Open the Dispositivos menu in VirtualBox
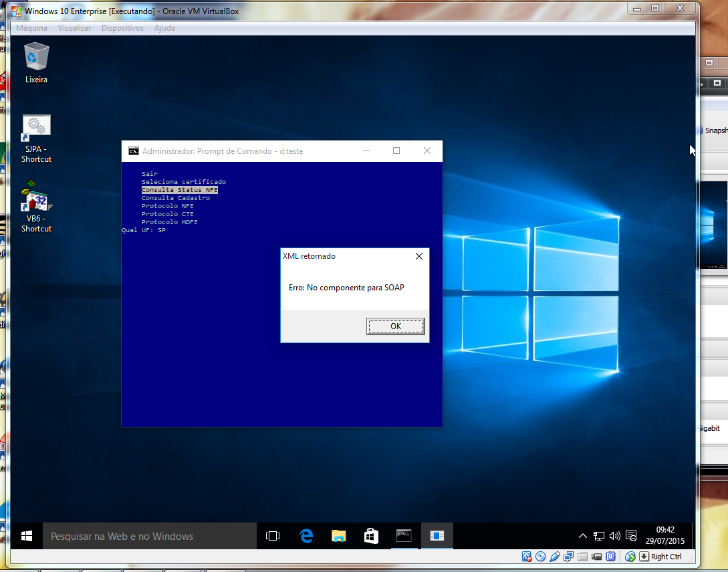Screen dimensions: 728x572 [122, 28]
